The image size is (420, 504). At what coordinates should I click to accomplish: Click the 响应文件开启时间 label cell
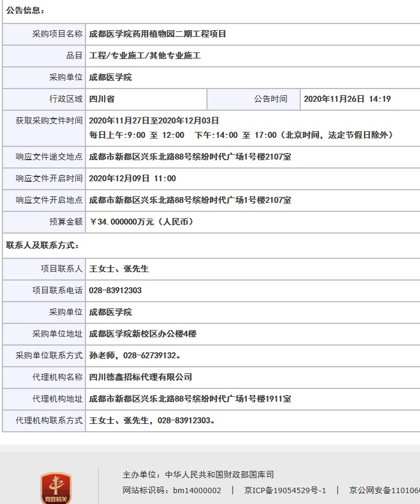coord(44,178)
